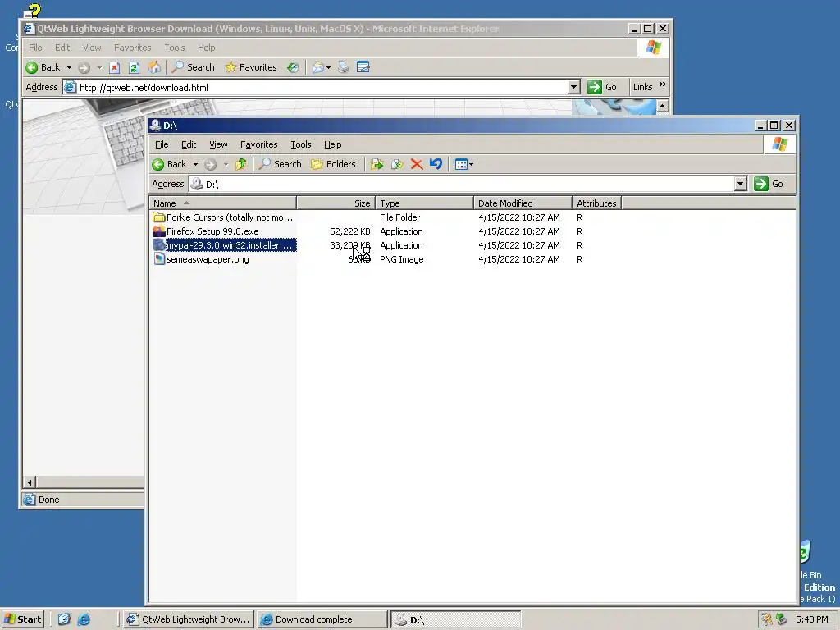Viewport: 840px width, 630px height.
Task: Sort files by Attributes column header
Action: pyautogui.click(x=596, y=203)
